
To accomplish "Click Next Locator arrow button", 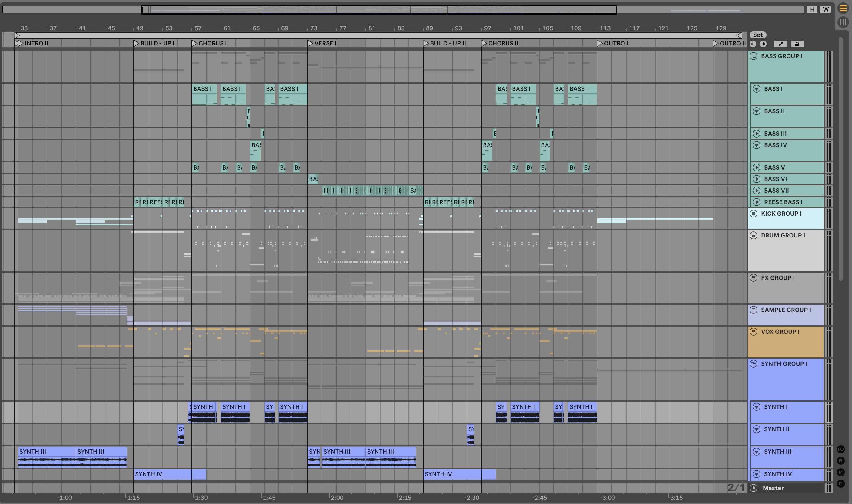I will click(x=763, y=44).
